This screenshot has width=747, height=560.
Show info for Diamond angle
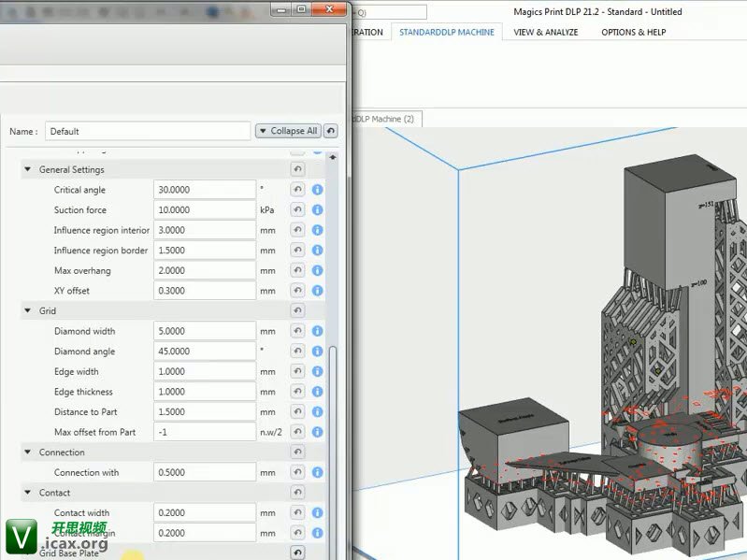pos(317,352)
